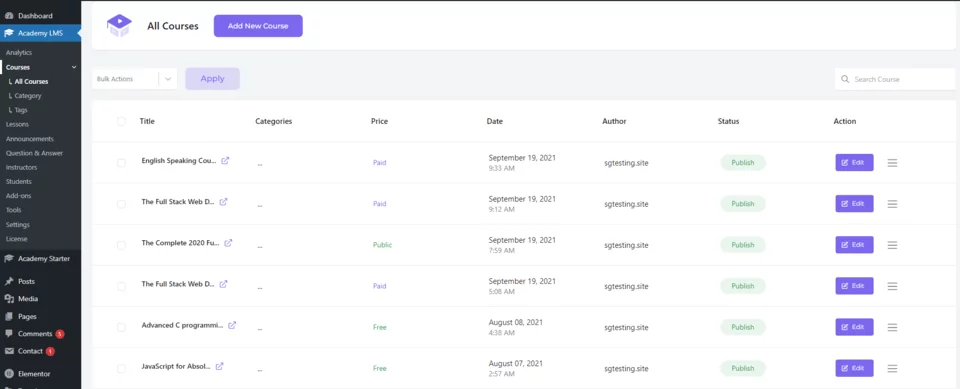Check the box for English Speaking course row
The height and width of the screenshot is (389, 960).
click(121, 162)
